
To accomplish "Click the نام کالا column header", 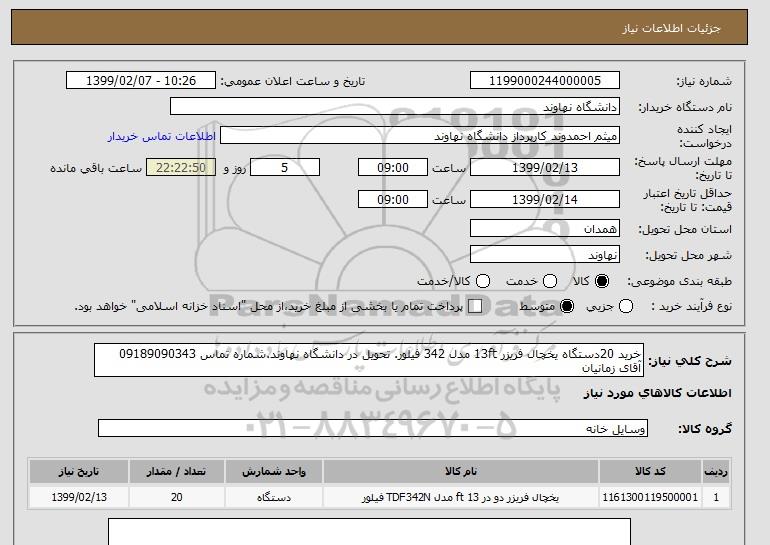I will tap(461, 471).
